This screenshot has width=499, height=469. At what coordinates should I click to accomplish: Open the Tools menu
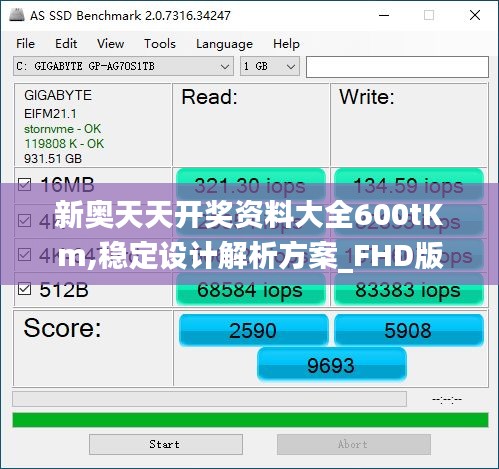[160, 44]
